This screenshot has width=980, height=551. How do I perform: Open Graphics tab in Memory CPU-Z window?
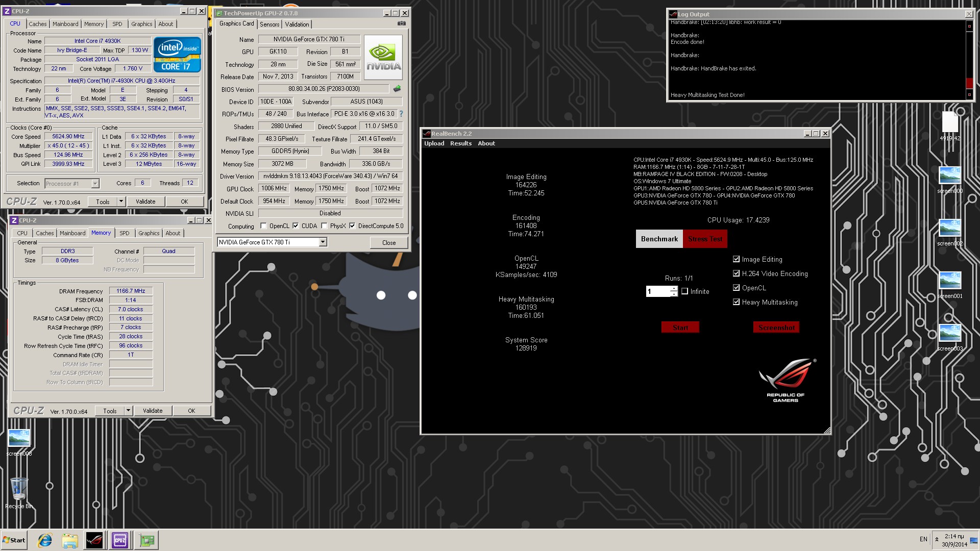(149, 233)
